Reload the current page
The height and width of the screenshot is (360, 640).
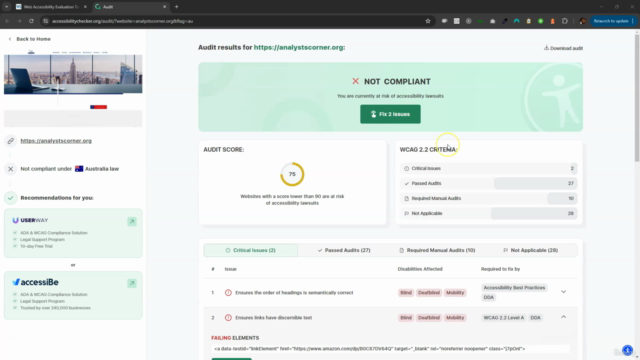tap(31, 21)
